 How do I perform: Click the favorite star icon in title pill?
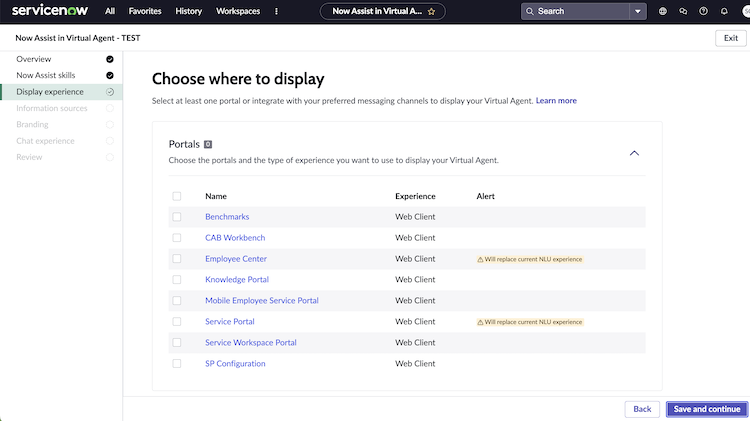click(431, 11)
